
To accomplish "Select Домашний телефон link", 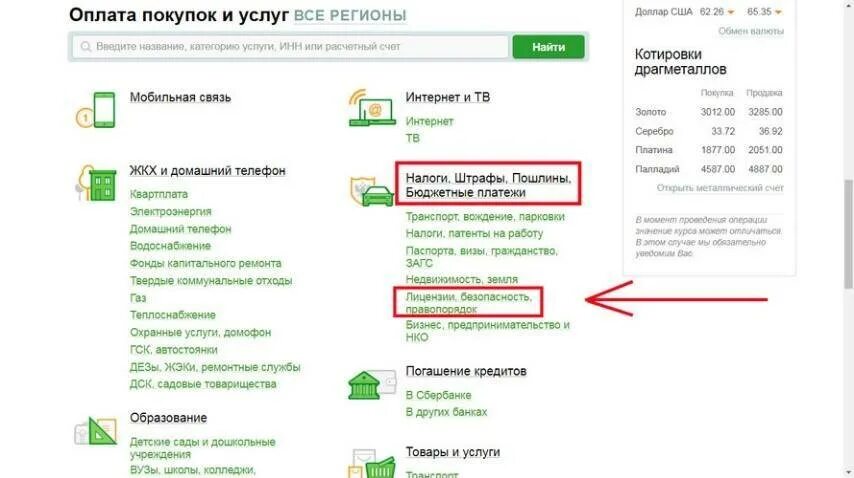I will (180, 229).
